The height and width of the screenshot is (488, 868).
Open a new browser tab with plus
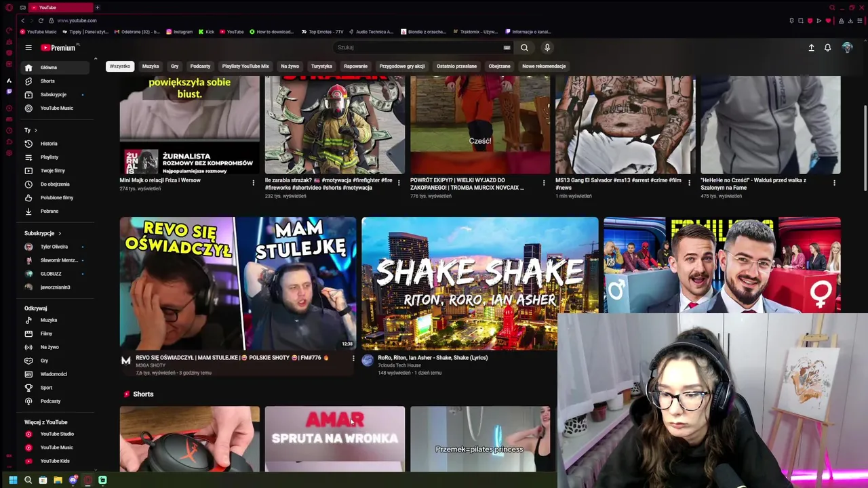97,7
